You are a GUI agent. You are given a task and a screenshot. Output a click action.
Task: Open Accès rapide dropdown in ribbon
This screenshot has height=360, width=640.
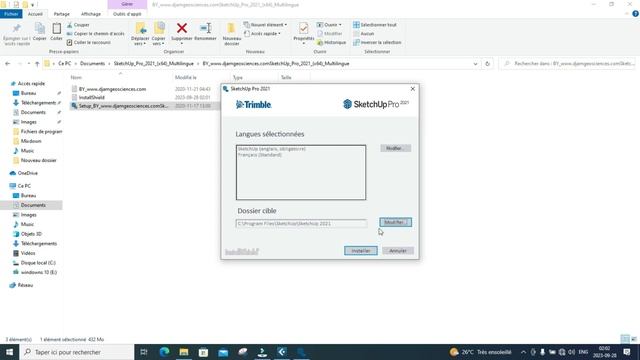click(262, 33)
